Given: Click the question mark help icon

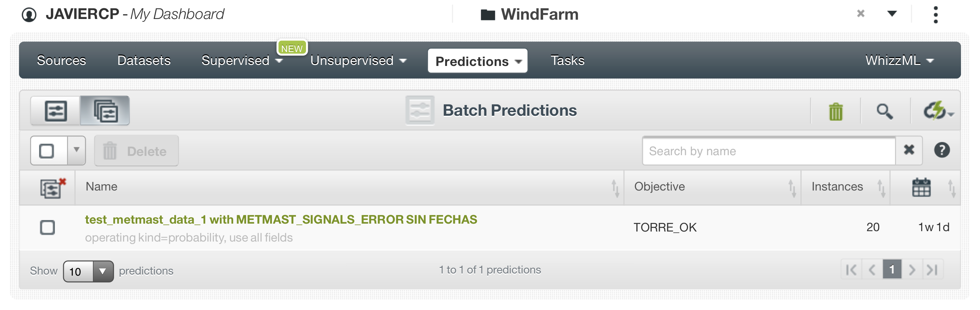Looking at the screenshot, I should coord(942,151).
